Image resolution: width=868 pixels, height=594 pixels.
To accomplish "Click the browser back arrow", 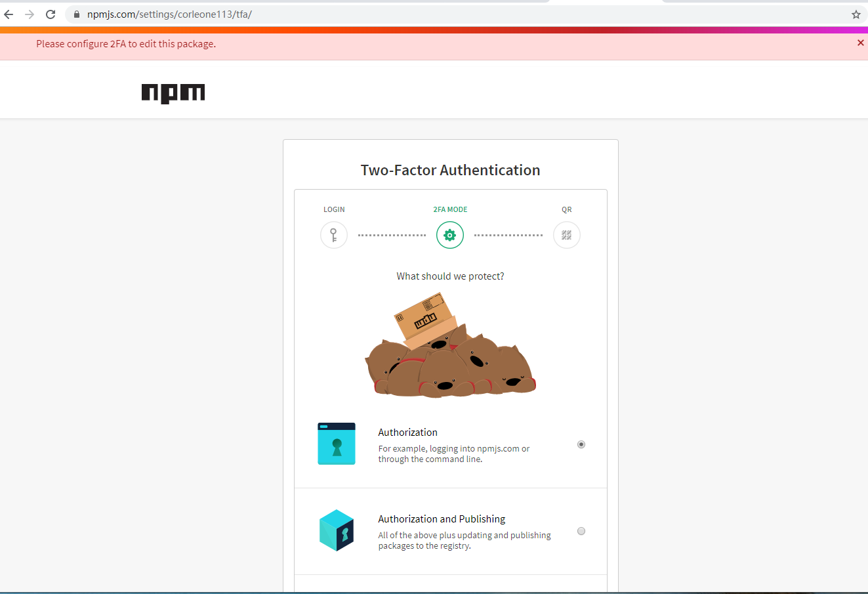I will [x=9, y=14].
